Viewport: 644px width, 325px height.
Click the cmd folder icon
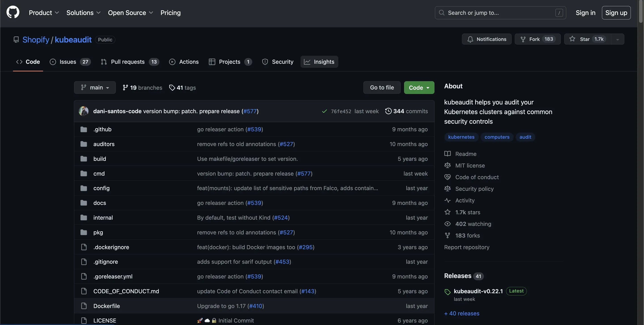tap(84, 174)
